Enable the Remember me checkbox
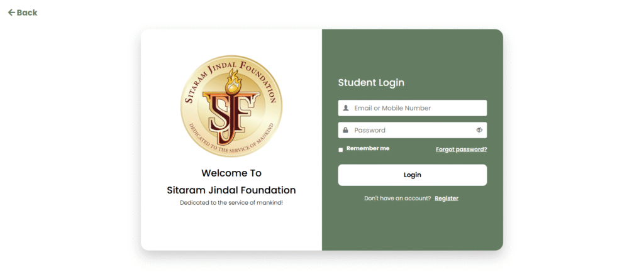 (340, 149)
